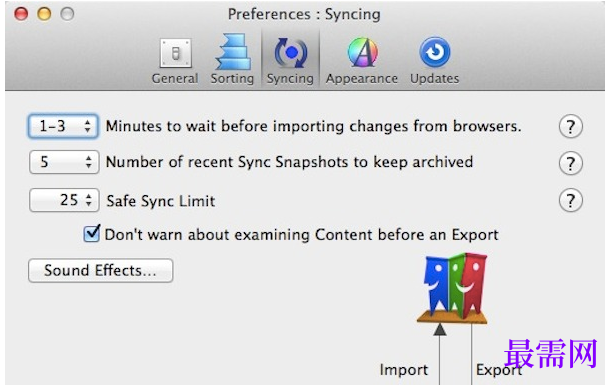The width and height of the screenshot is (616, 385).
Task: Click the Import label under the diagram
Action: tap(404, 370)
